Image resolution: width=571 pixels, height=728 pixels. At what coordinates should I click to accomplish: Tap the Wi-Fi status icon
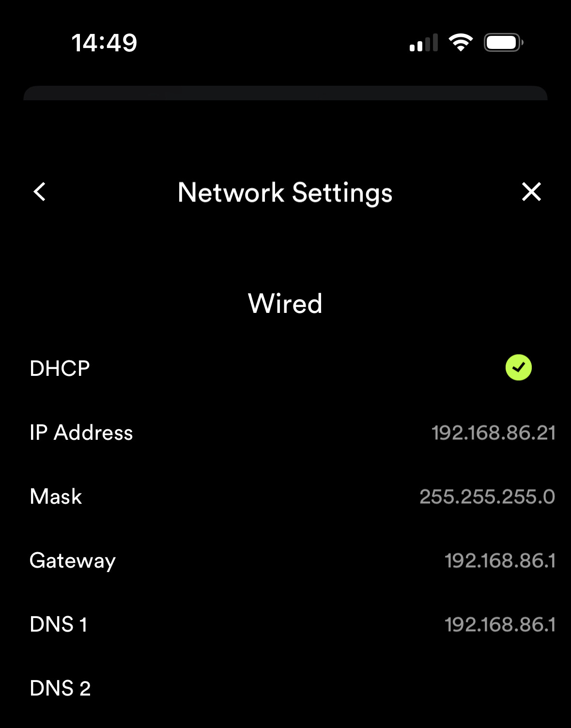[x=461, y=43]
